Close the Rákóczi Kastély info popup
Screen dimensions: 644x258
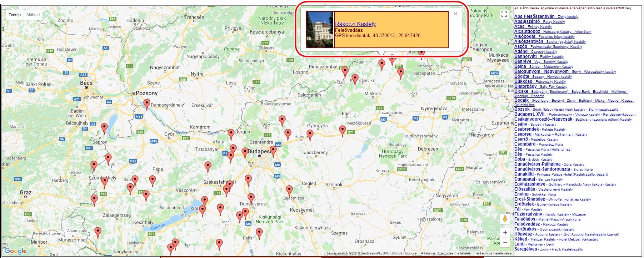click(x=455, y=14)
